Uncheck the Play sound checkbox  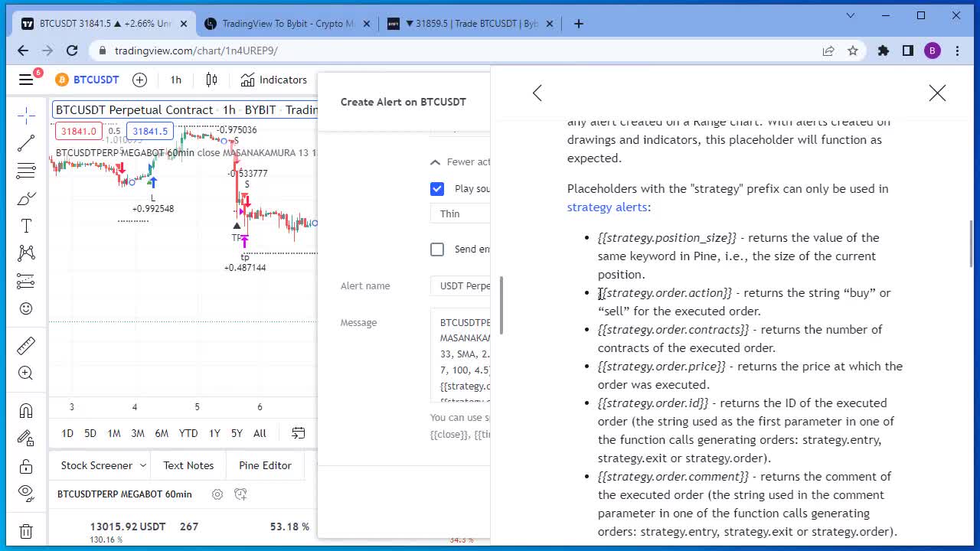[x=437, y=188]
